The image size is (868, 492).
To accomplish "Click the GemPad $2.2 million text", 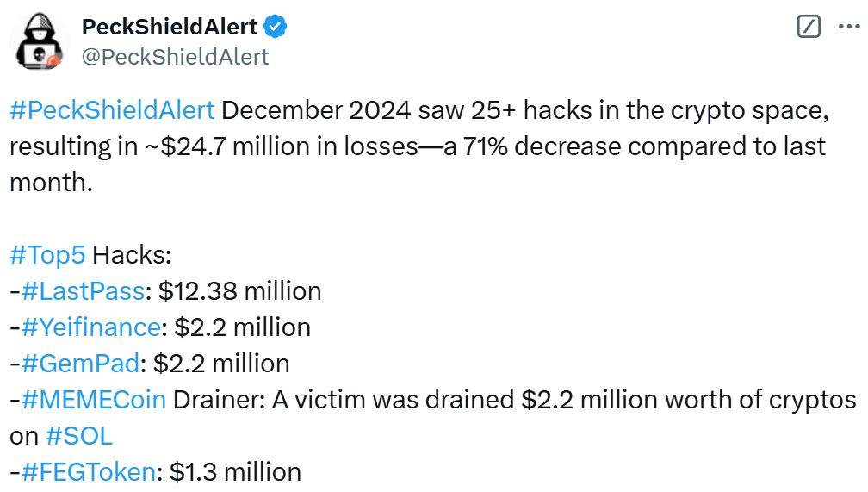I will 221,364.
